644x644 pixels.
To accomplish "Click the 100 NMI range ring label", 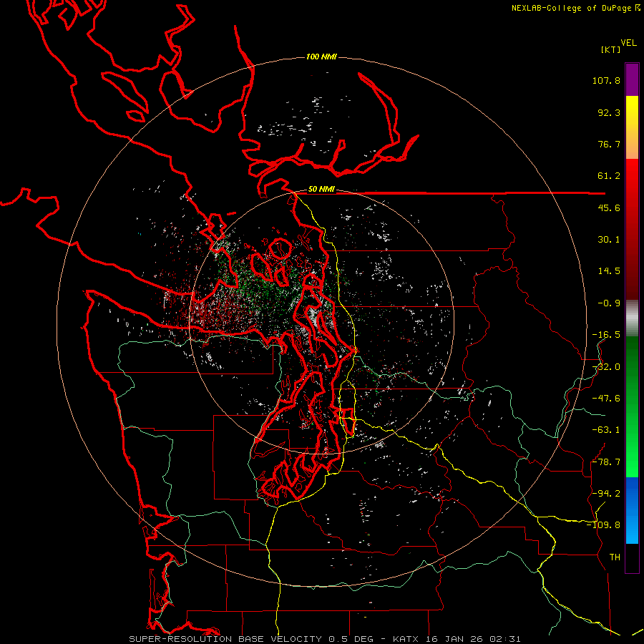I will click(x=321, y=57).
